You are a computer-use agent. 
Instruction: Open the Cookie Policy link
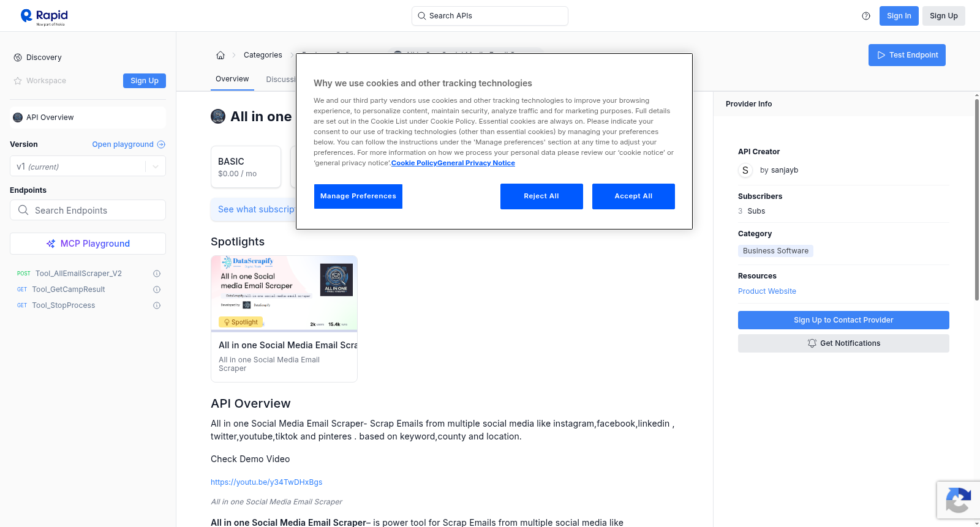(x=414, y=163)
